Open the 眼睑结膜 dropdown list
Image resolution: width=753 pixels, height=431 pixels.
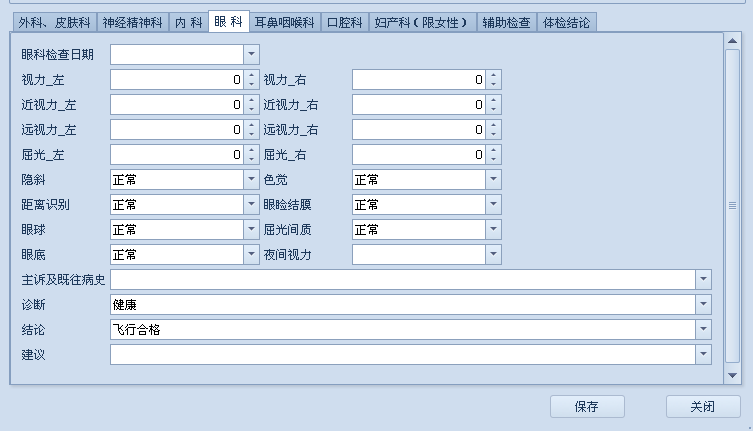pyautogui.click(x=493, y=204)
